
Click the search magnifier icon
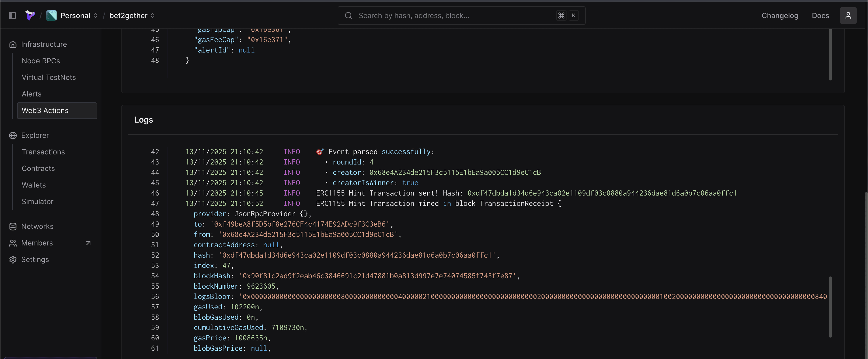pyautogui.click(x=348, y=16)
